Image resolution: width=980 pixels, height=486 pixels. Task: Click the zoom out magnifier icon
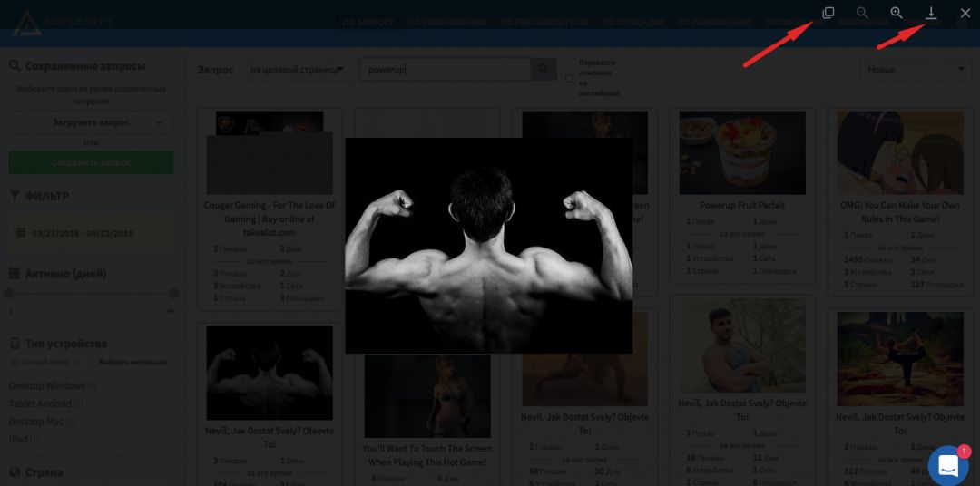tap(862, 13)
